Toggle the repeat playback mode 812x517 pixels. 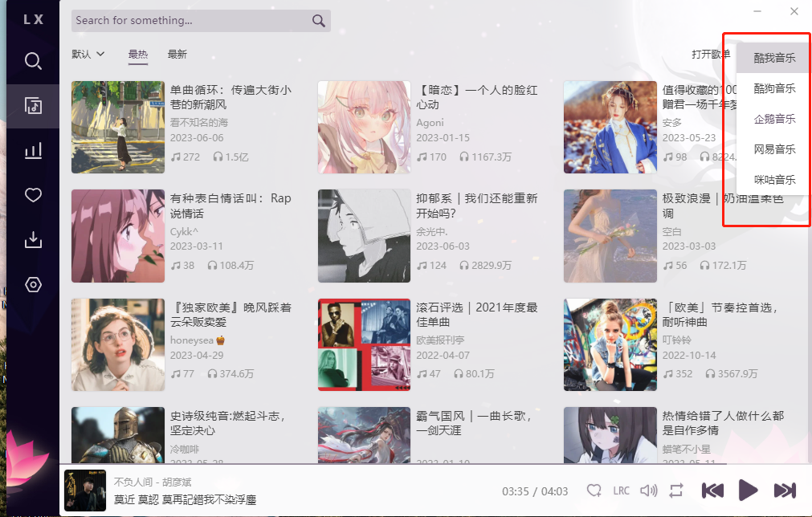click(x=676, y=491)
